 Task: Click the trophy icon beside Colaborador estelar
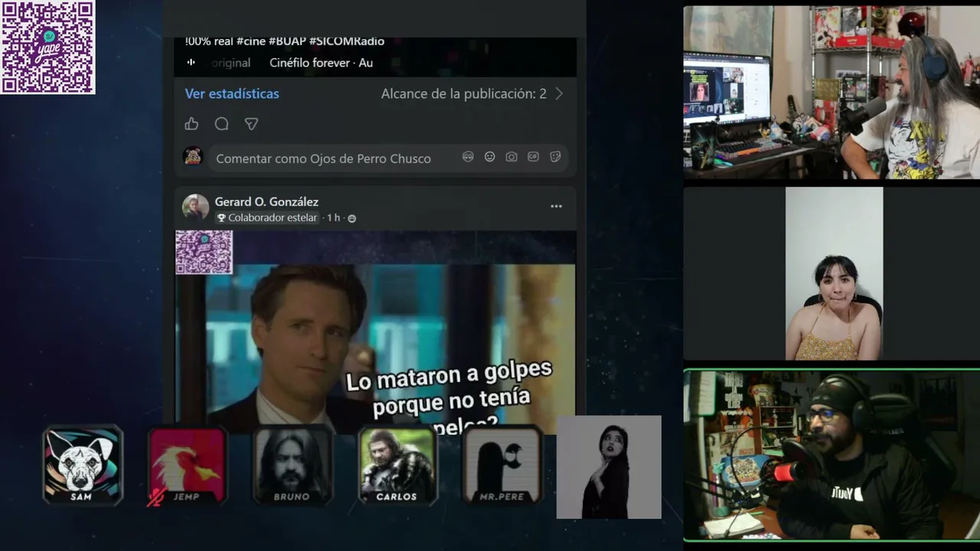(221, 218)
